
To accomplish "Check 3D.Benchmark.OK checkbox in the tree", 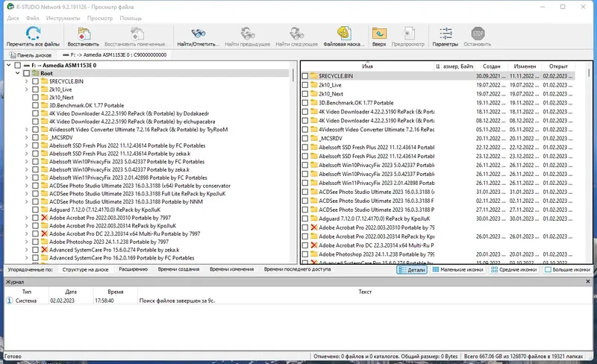I will click(x=35, y=105).
